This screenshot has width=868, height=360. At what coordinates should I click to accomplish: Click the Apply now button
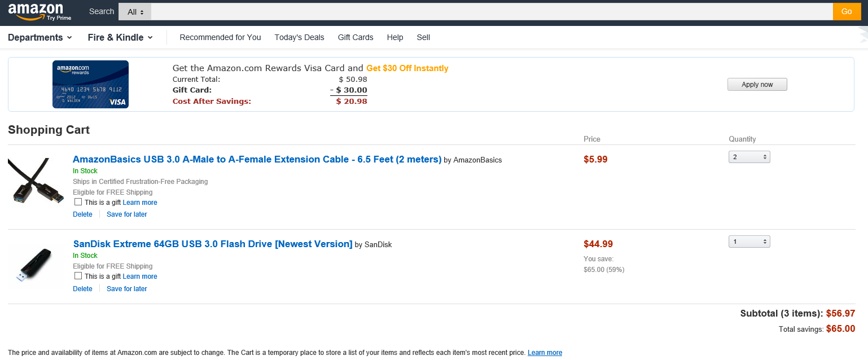757,84
